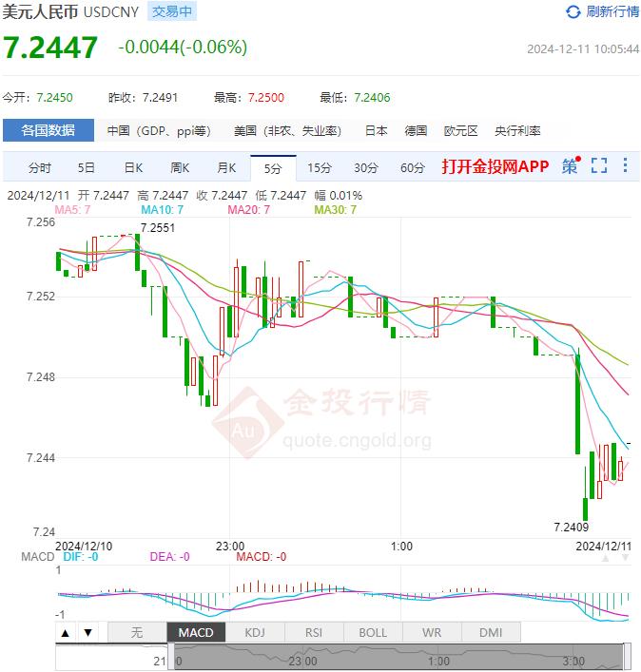
Task: Click the 最高 value 7.2500
Action: click(x=266, y=98)
